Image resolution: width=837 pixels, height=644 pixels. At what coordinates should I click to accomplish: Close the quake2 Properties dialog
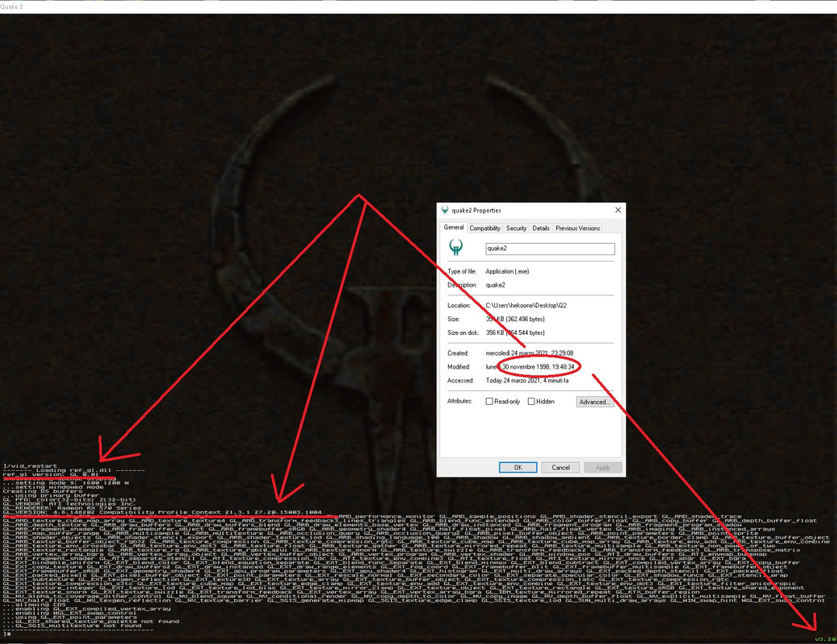(x=617, y=210)
